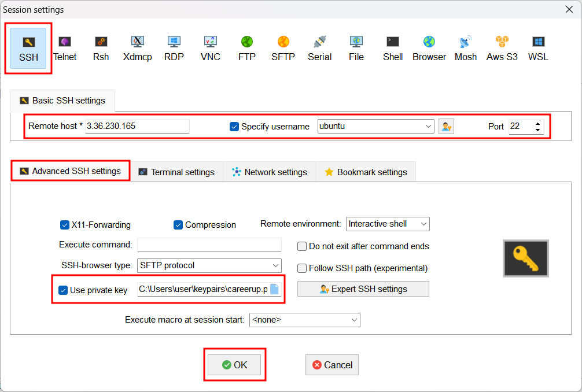This screenshot has width=582, height=392.
Task: Expand the Remote environment dropdown
Action: [388, 224]
